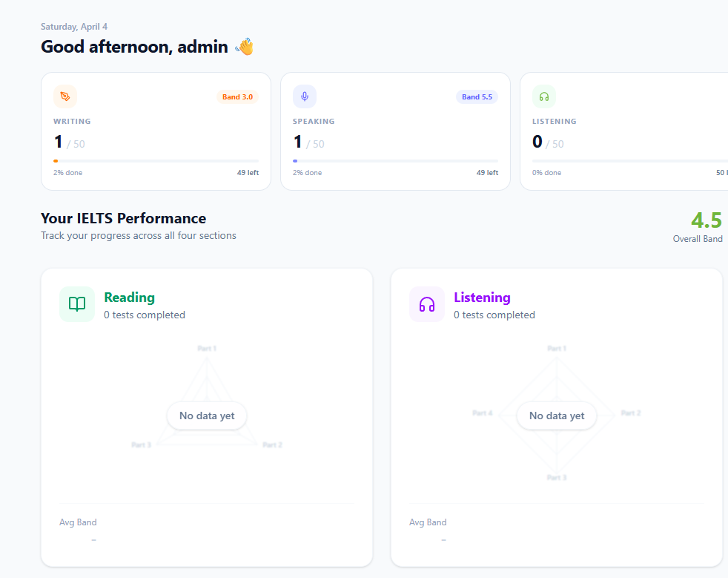Click "No data yet" in Reading chart
This screenshot has width=728, height=578.
[207, 416]
